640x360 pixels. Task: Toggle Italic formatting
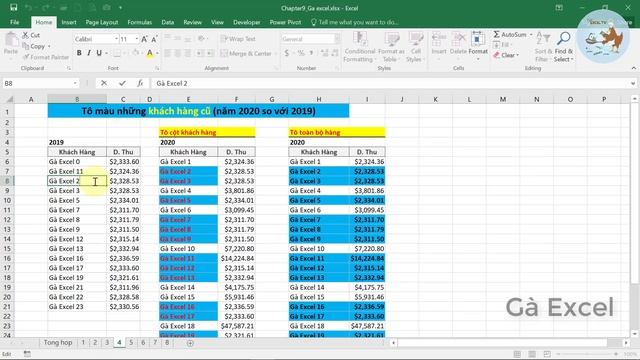tap(89, 53)
